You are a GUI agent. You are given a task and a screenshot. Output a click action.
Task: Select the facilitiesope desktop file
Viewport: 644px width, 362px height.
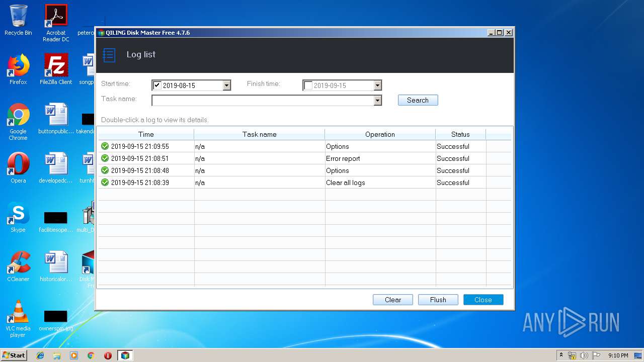coord(56,222)
